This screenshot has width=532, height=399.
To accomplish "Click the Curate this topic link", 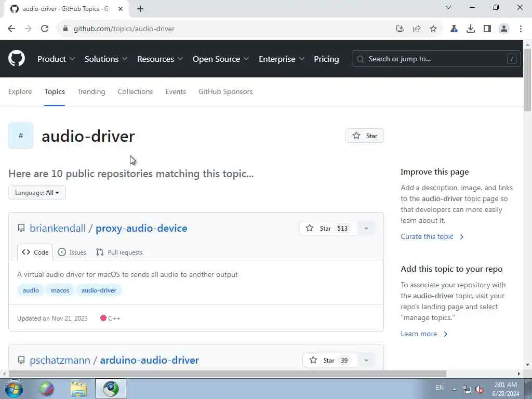I will (x=432, y=236).
